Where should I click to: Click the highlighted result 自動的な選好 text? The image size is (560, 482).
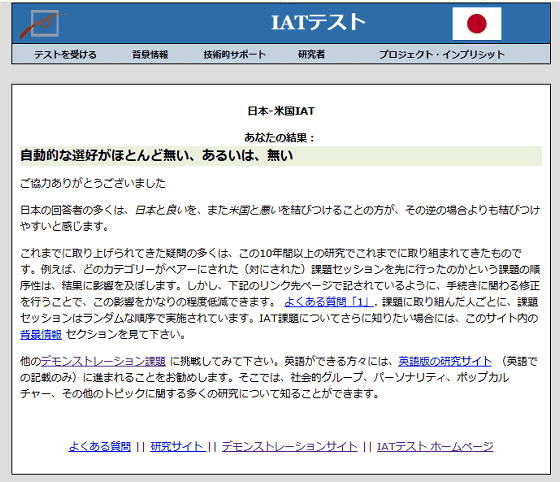tap(157, 156)
